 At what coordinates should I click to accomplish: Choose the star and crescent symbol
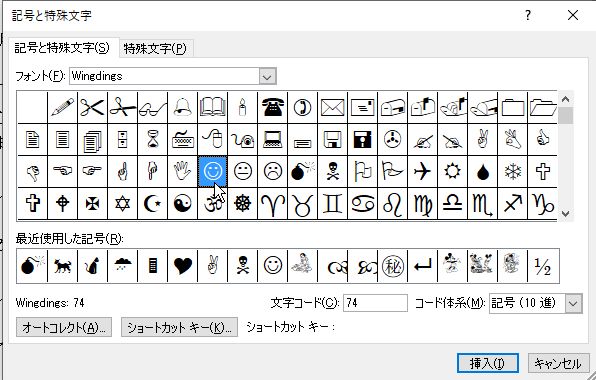pos(152,204)
